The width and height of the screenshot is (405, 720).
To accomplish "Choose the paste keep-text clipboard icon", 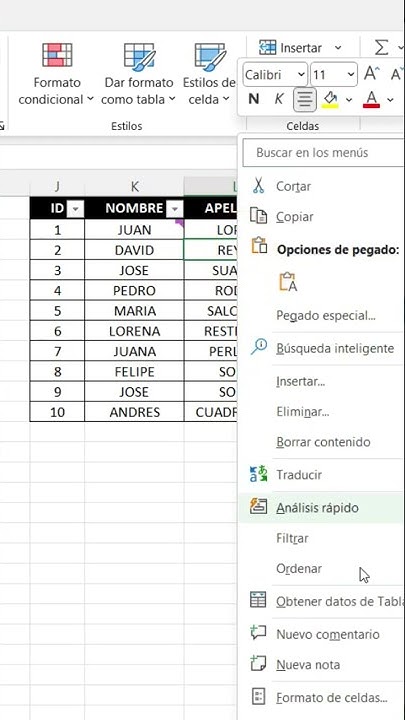I will point(287,282).
